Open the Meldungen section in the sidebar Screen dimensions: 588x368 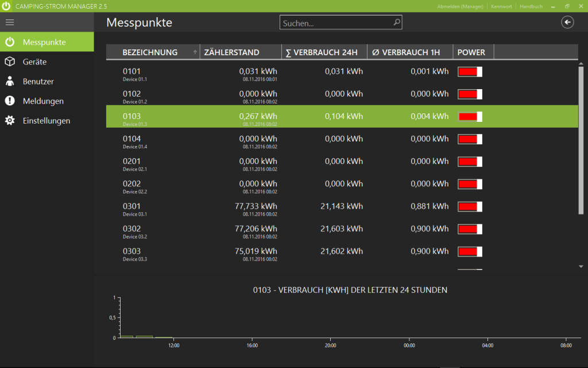(47, 101)
